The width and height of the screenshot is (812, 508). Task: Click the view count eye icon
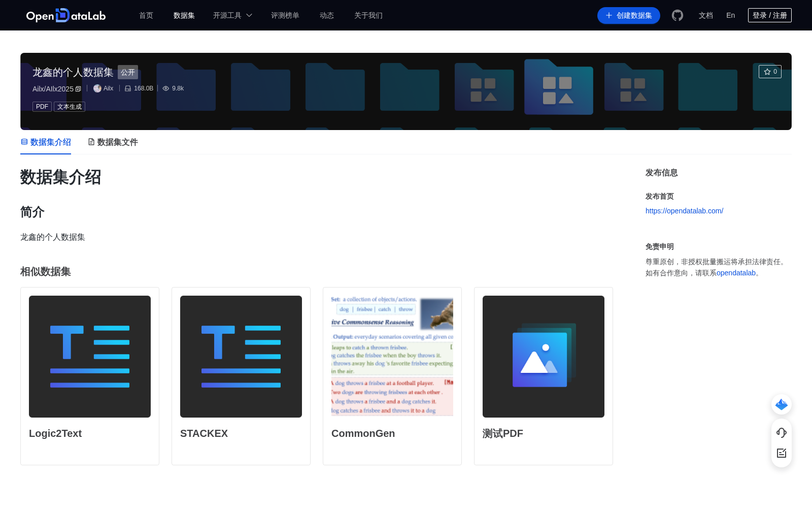(165, 88)
